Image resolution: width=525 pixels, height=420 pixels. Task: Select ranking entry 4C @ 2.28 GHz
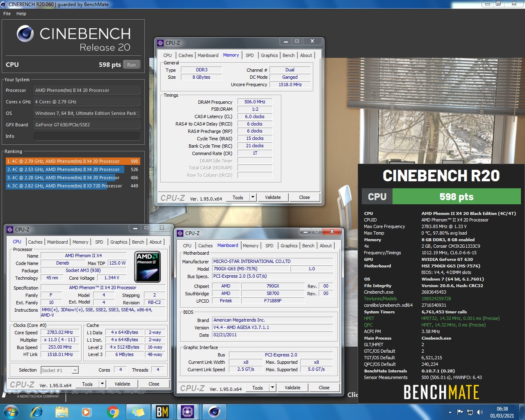pos(73,178)
